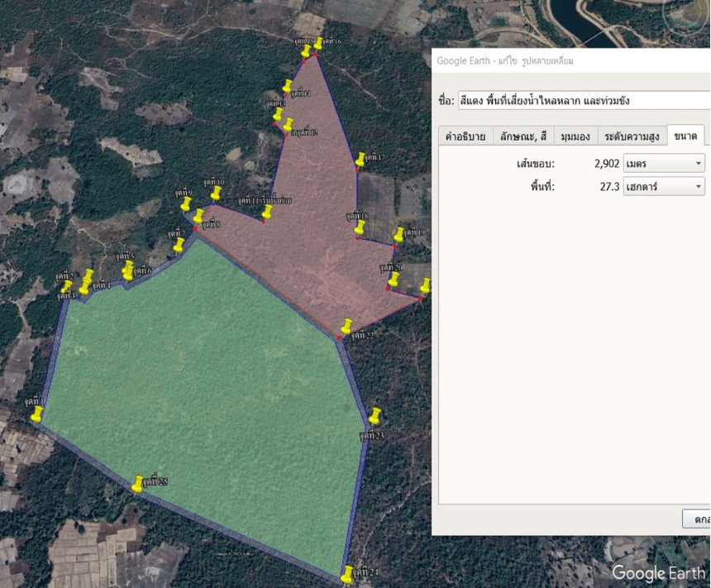Select the จุดที่ 16 yellow pushpin
Viewport: 711px width, 588px height.
[318, 44]
